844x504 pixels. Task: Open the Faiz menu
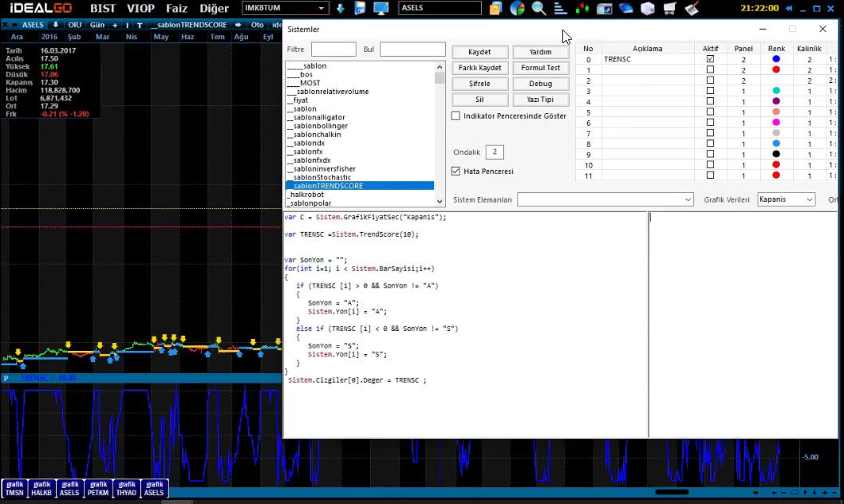point(176,9)
